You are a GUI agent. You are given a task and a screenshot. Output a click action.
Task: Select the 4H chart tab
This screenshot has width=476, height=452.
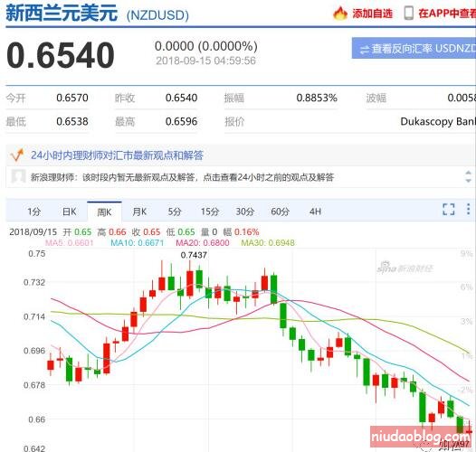click(x=315, y=212)
